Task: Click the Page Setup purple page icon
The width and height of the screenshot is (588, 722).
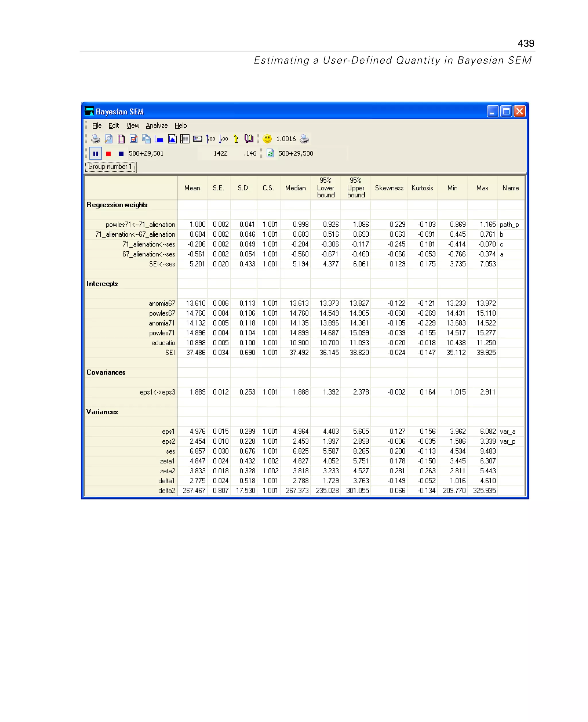Action: tap(121, 139)
